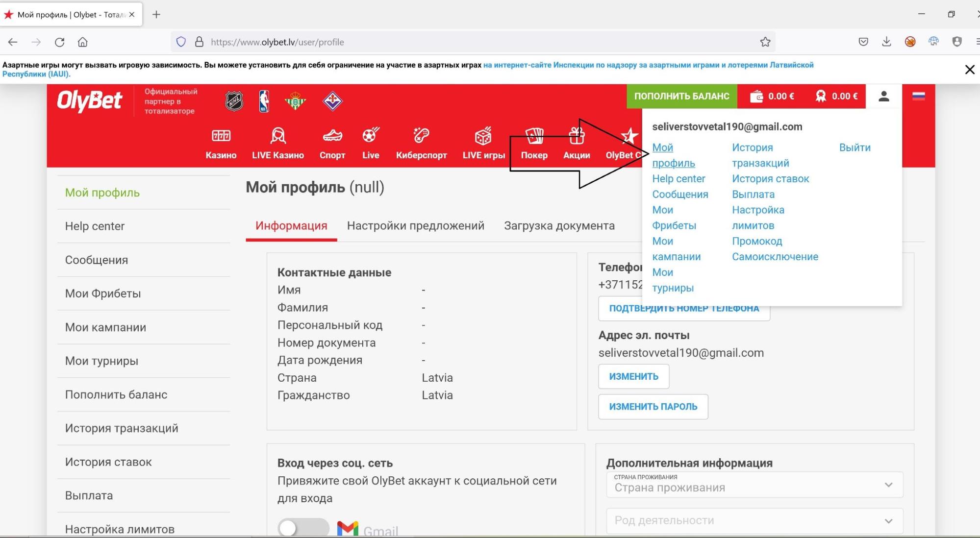Open Промокод in account dropdown
This screenshot has height=538, width=980.
pos(757,241)
